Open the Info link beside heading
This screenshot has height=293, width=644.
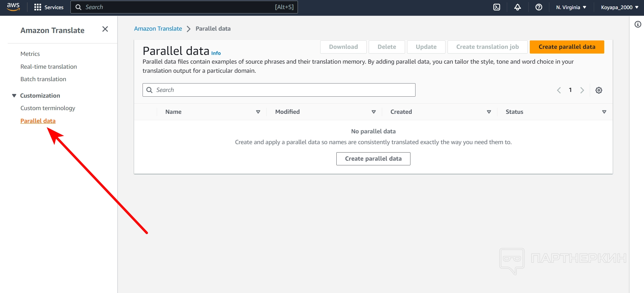click(x=216, y=53)
